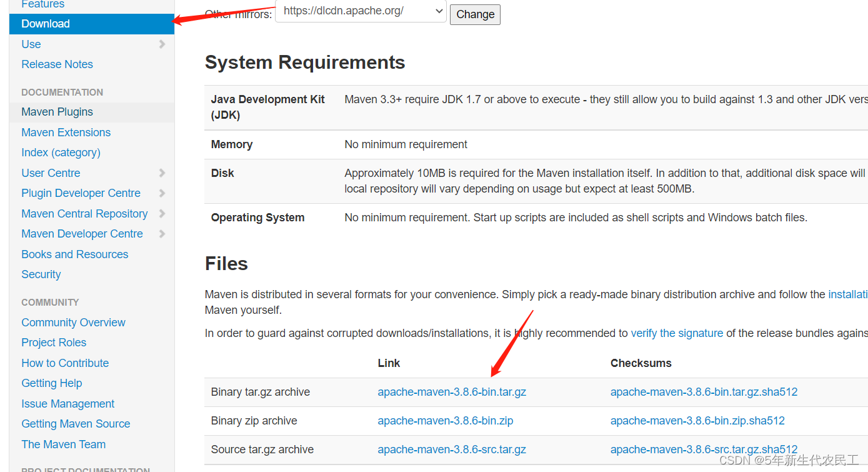868x472 pixels.
Task: Expand the Use submenu chevron
Action: tap(162, 44)
